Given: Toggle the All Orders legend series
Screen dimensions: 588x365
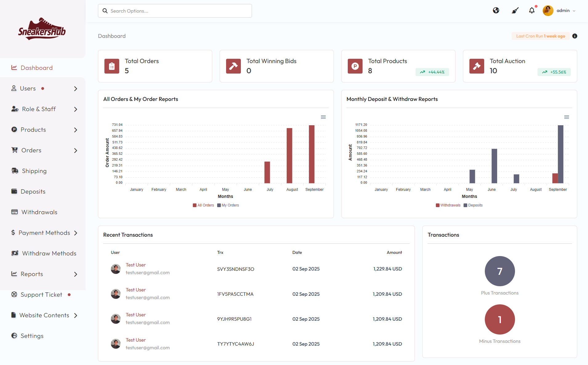Looking at the screenshot, I should (x=205, y=205).
